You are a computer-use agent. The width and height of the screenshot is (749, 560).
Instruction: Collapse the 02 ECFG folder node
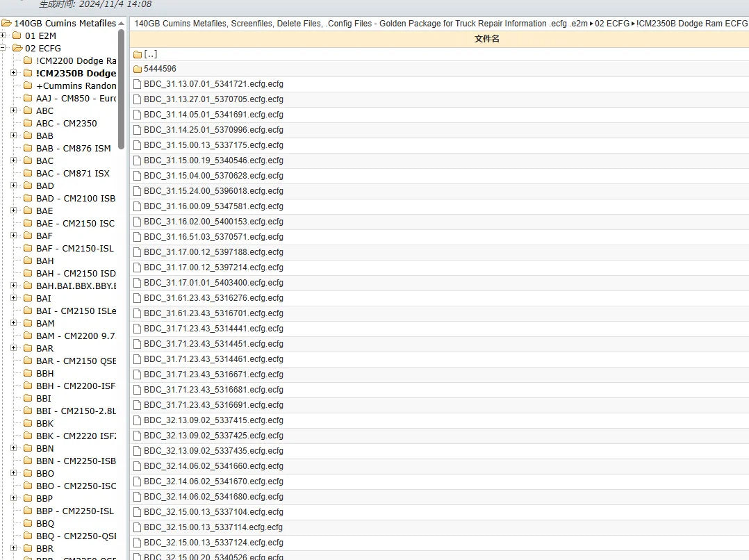tap(3, 48)
